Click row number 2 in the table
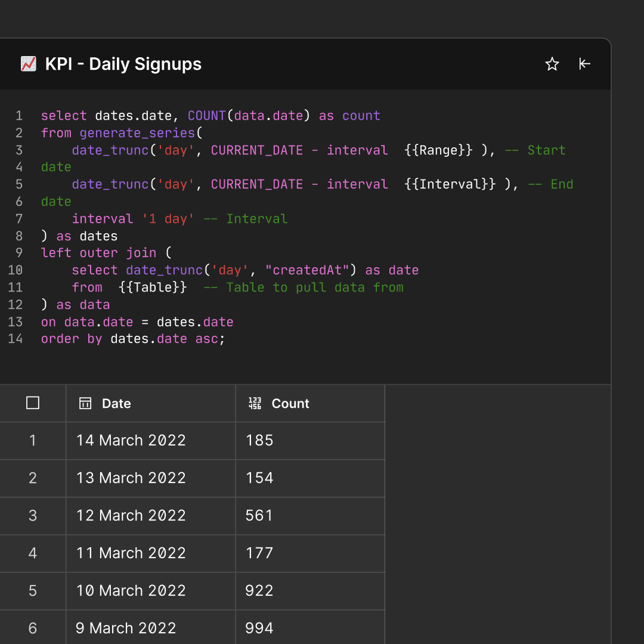 pos(33,478)
